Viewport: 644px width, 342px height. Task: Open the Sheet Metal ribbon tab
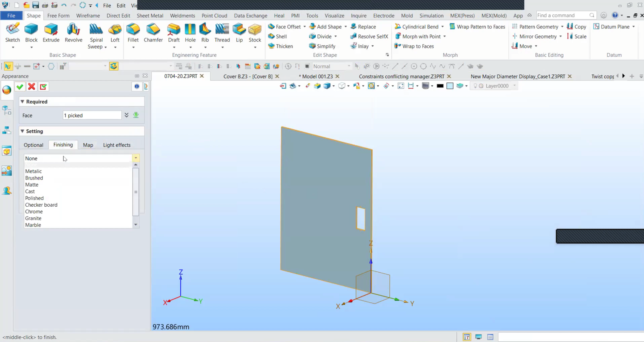[x=150, y=15]
